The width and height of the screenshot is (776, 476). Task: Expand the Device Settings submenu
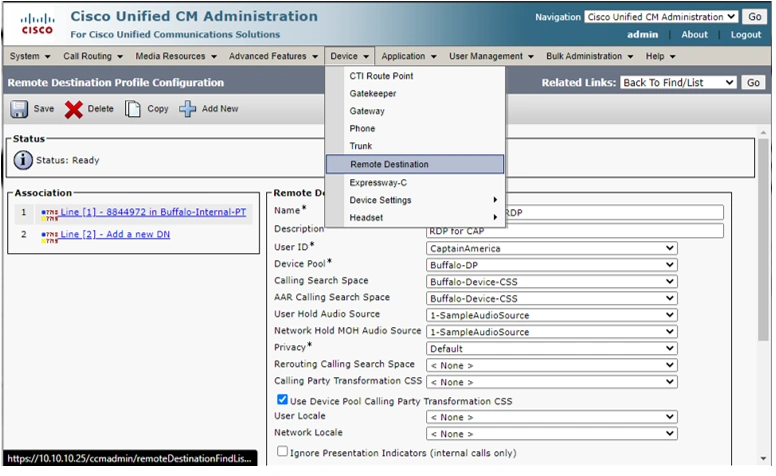click(x=415, y=200)
